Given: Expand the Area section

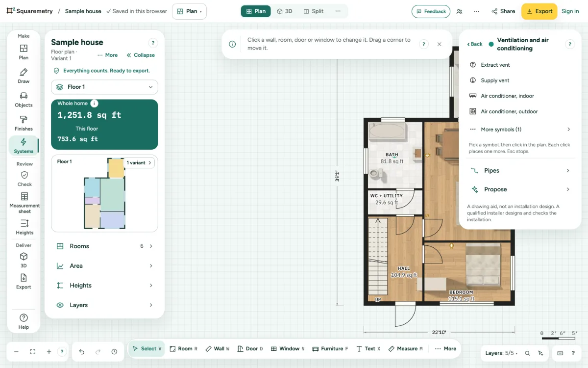Looking at the screenshot, I should 104,266.
